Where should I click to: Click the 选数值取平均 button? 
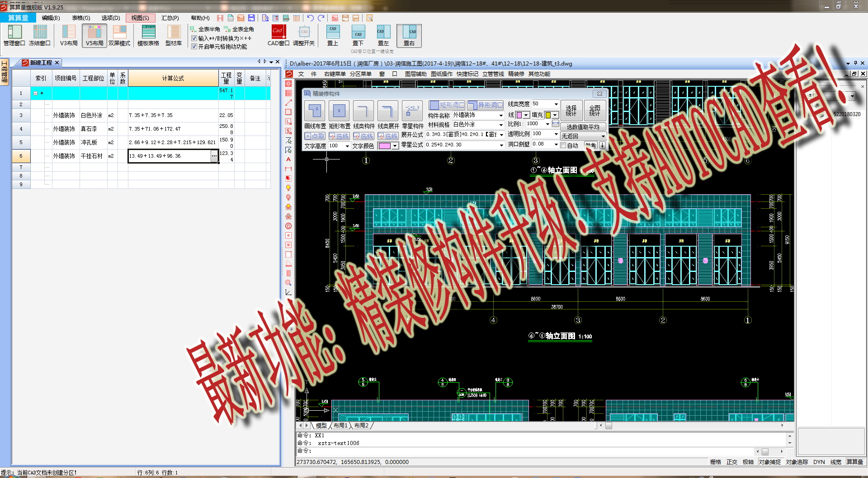coord(583,127)
